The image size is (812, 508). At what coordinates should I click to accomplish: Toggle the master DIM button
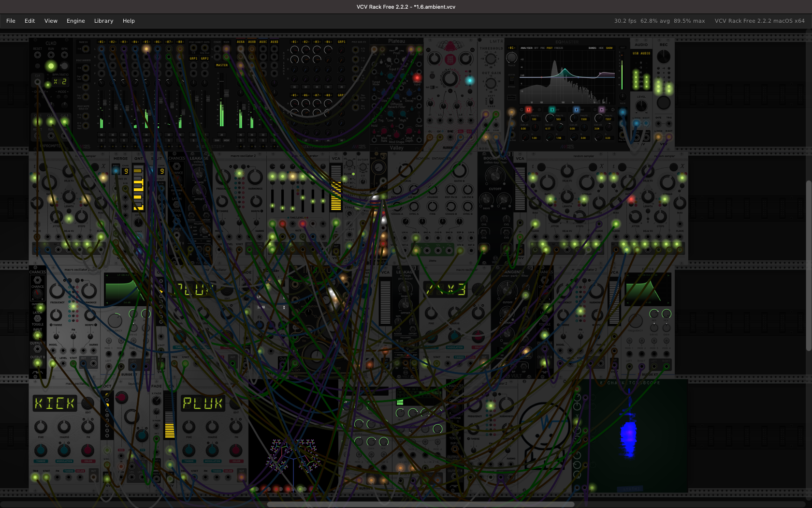point(217,140)
